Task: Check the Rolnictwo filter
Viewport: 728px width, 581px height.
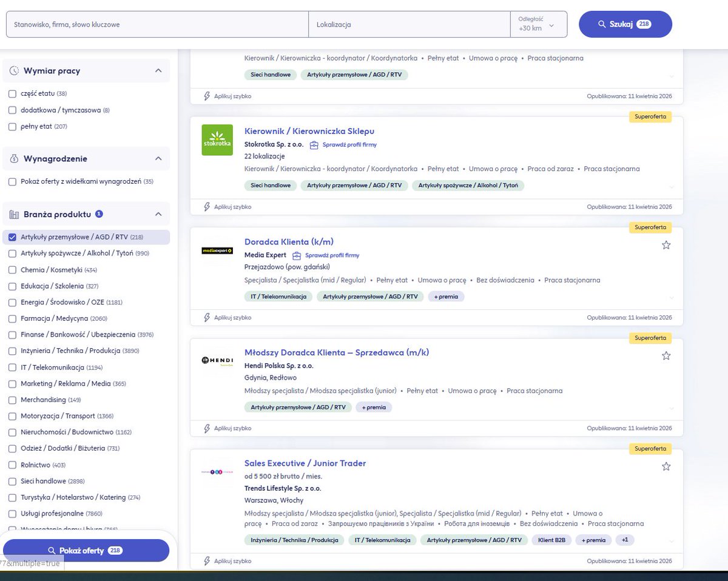Action: point(12,465)
